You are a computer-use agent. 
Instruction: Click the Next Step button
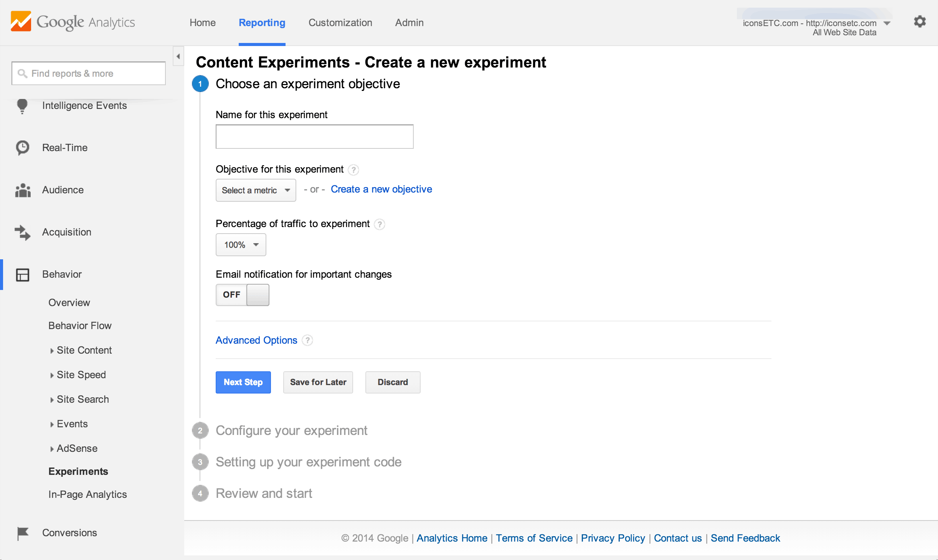click(243, 382)
